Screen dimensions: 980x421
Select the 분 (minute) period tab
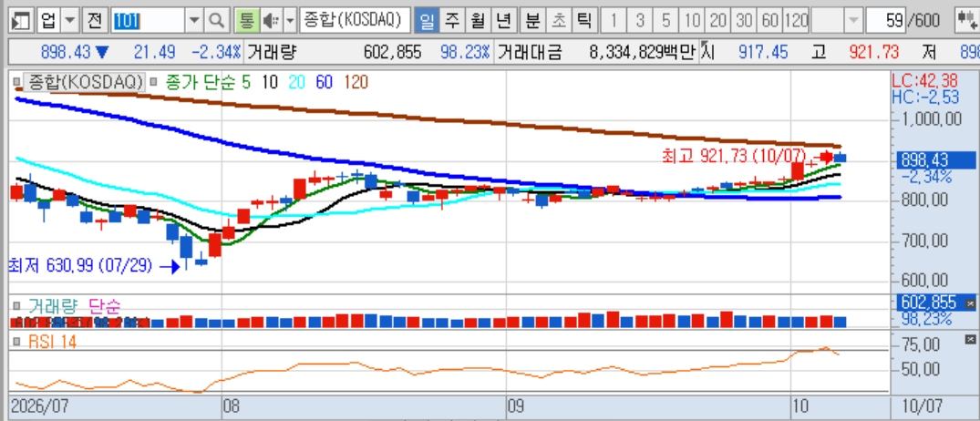[531, 21]
